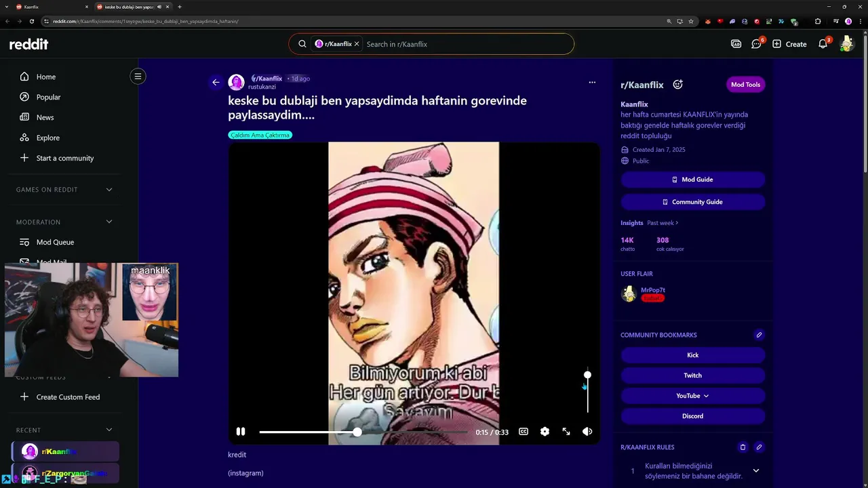Click the video progress bar
This screenshot has height=488, width=868.
pos(363,432)
